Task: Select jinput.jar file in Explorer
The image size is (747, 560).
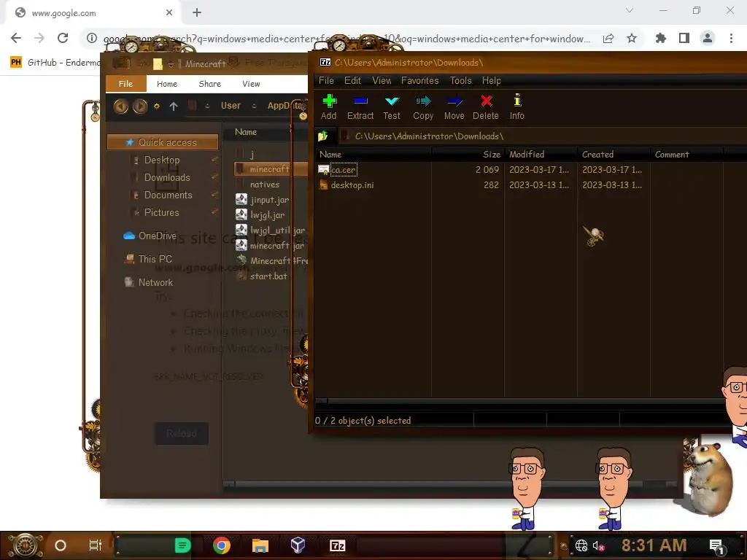Action: (269, 200)
